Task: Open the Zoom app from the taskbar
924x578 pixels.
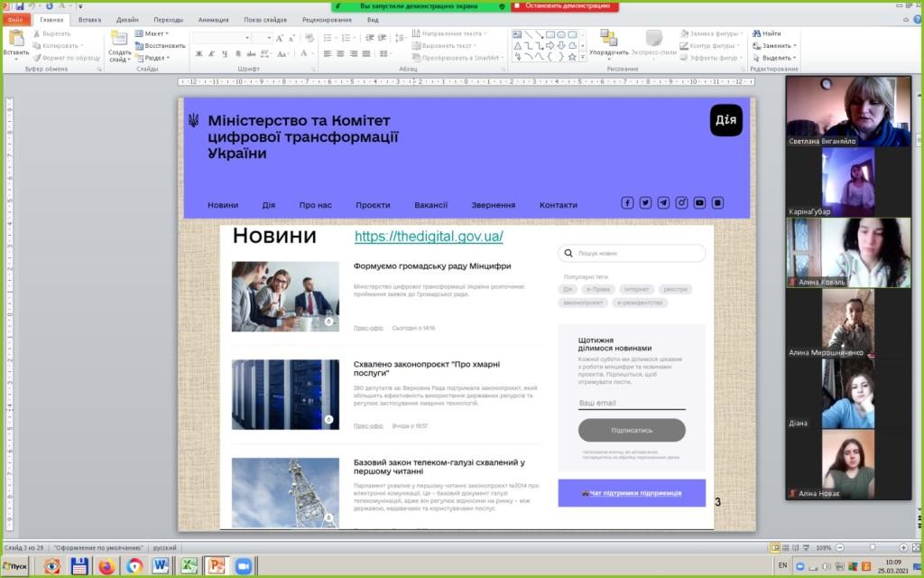Action: (243, 566)
